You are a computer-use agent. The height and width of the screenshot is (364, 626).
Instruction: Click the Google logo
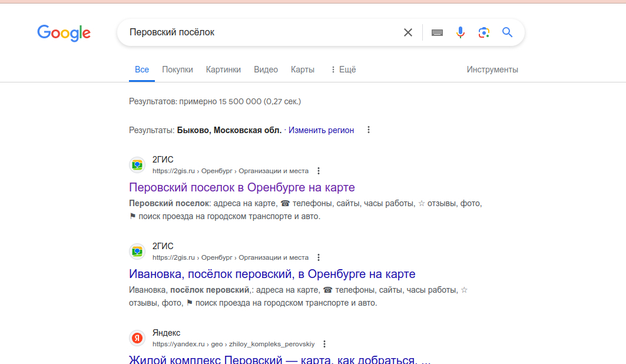(64, 33)
